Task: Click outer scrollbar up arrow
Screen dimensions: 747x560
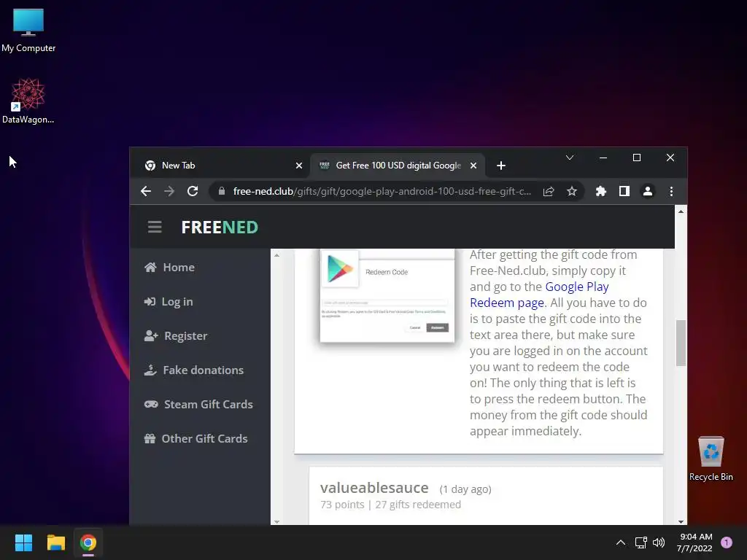Action: point(681,211)
